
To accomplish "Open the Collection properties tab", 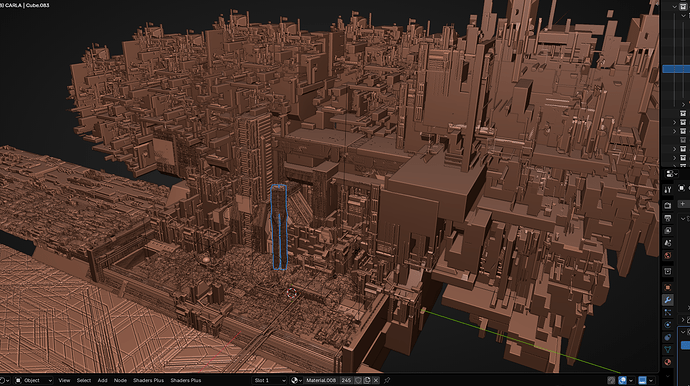I will pyautogui.click(x=668, y=271).
